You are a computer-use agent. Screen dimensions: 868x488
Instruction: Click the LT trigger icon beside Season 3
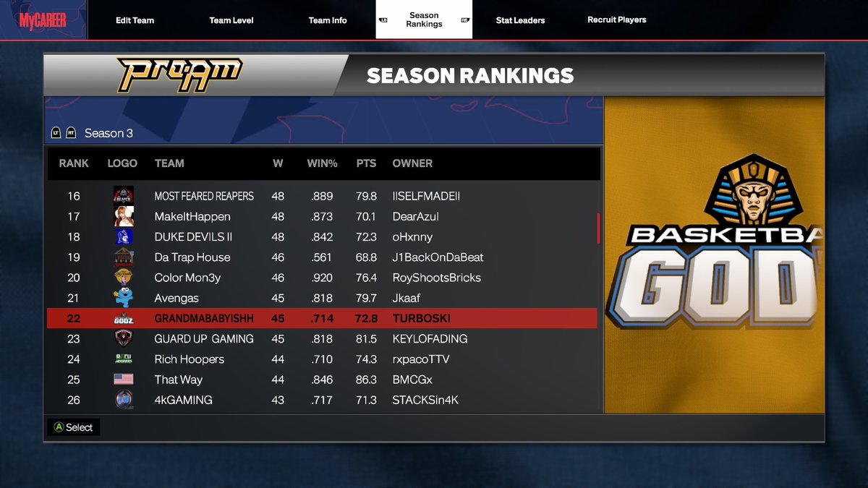pyautogui.click(x=56, y=133)
